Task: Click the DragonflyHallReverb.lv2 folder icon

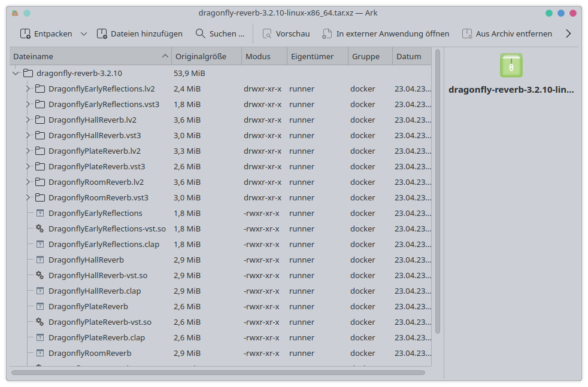Action: [x=40, y=120]
